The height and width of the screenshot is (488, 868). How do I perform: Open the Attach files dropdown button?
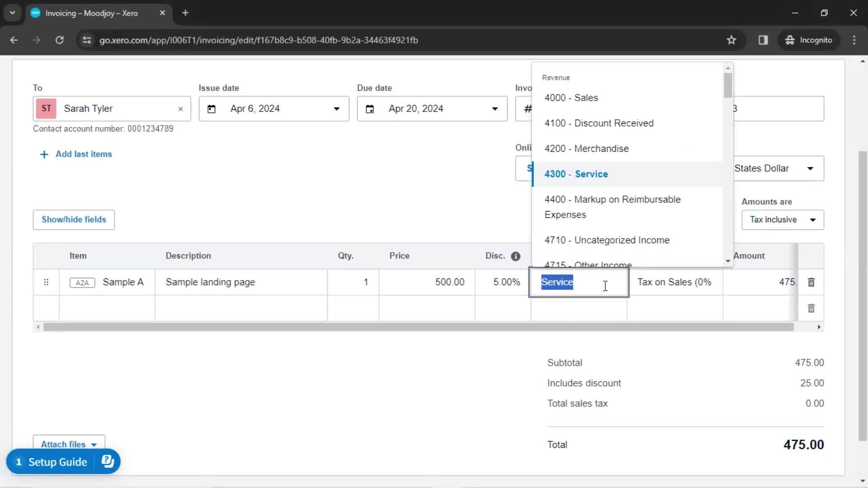[69, 444]
